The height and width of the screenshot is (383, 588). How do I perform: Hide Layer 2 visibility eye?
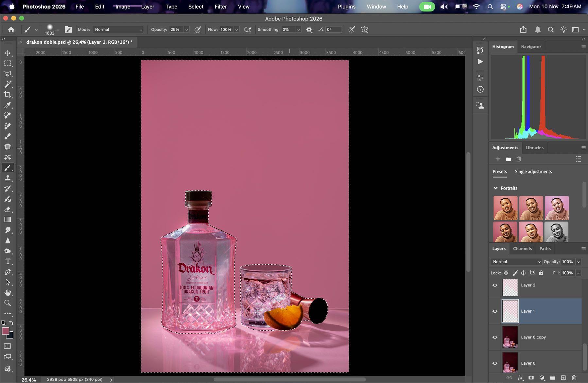click(x=495, y=285)
